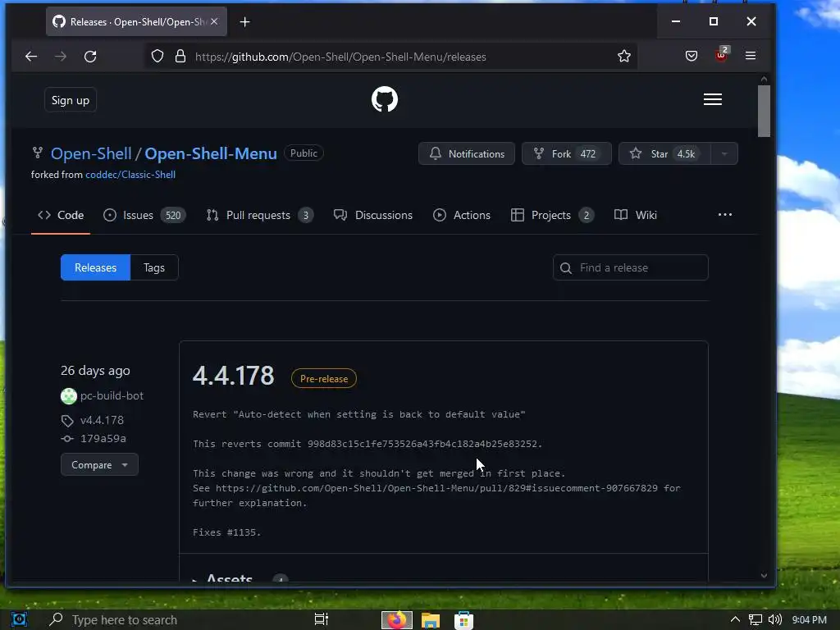Viewport: 840px width, 630px height.
Task: Click the Notifications bell button
Action: click(467, 153)
